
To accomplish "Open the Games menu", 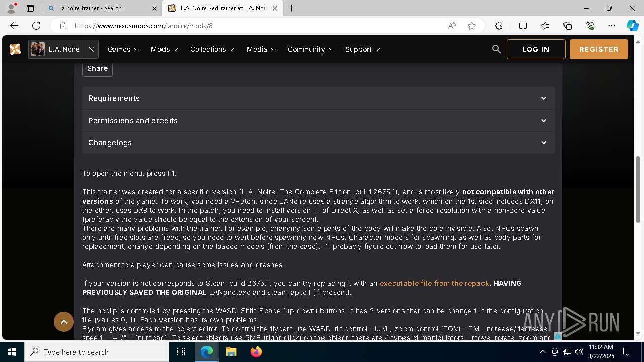I will point(123,49).
